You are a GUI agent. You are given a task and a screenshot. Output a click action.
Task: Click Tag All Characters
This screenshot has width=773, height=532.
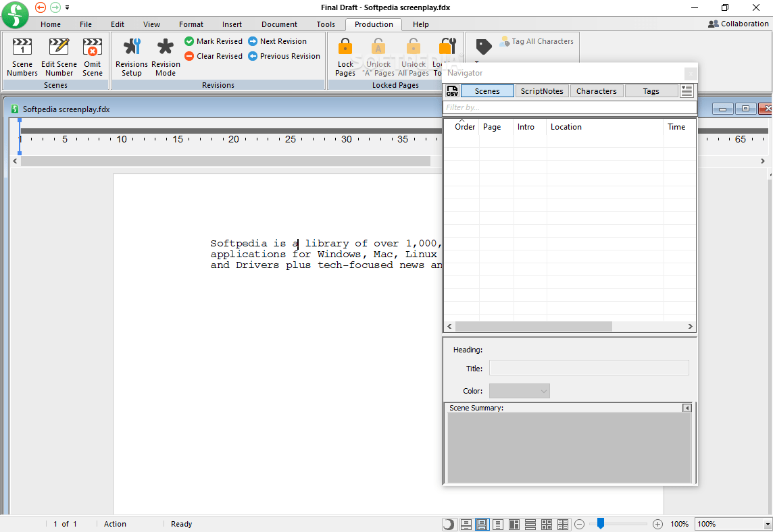click(537, 41)
